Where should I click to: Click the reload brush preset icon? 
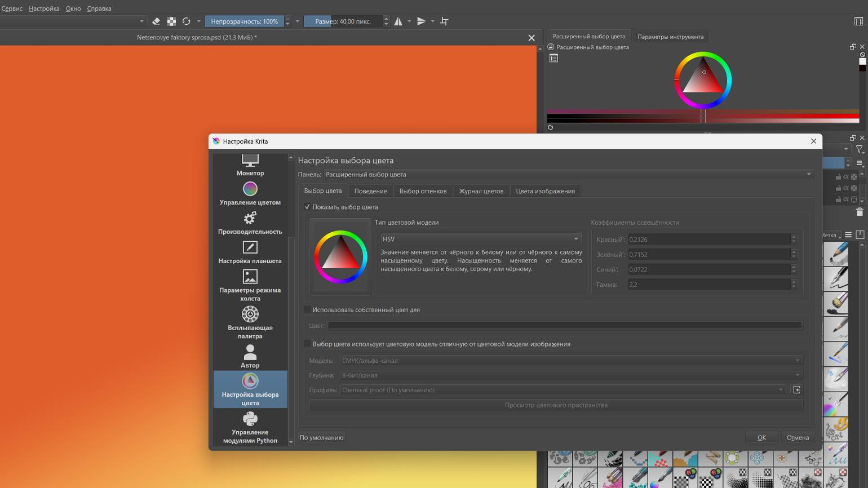click(186, 21)
